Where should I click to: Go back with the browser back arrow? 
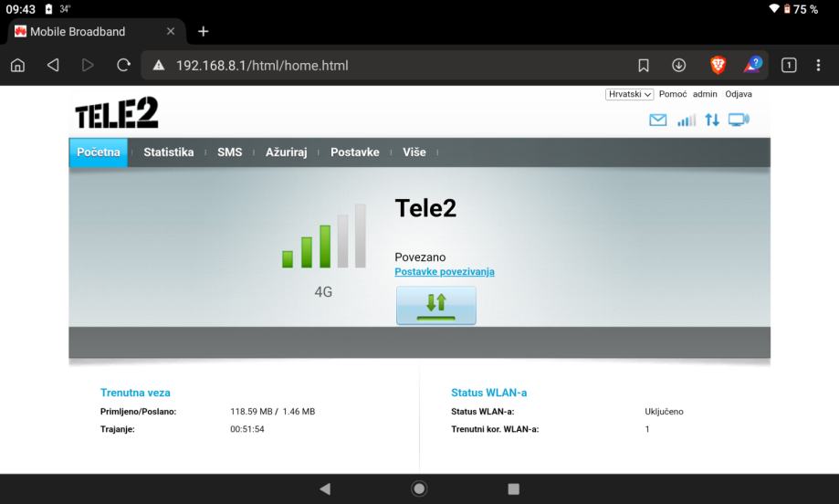53,65
